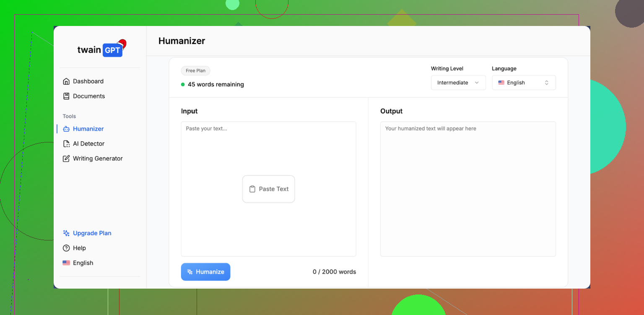This screenshot has height=315, width=644.
Task: Click the Humanizer robot icon
Action: (66, 129)
